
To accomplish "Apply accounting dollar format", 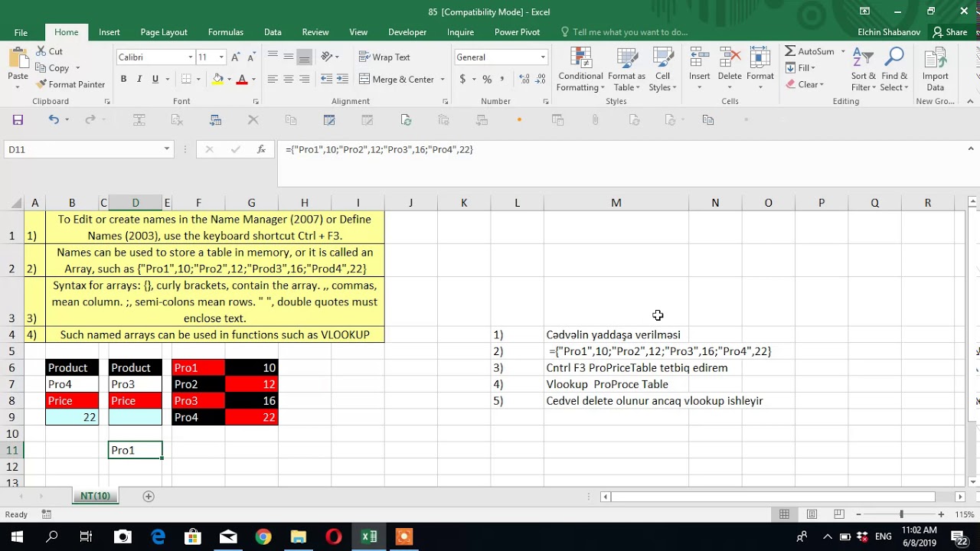I will coord(462,79).
